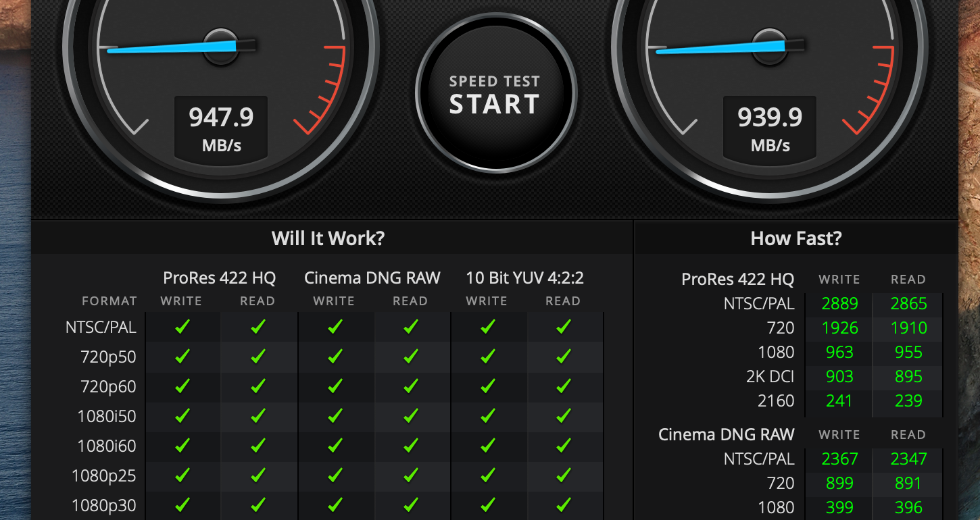Click the Cinema DNG NTSC/PAL read value 2347

tap(908, 459)
